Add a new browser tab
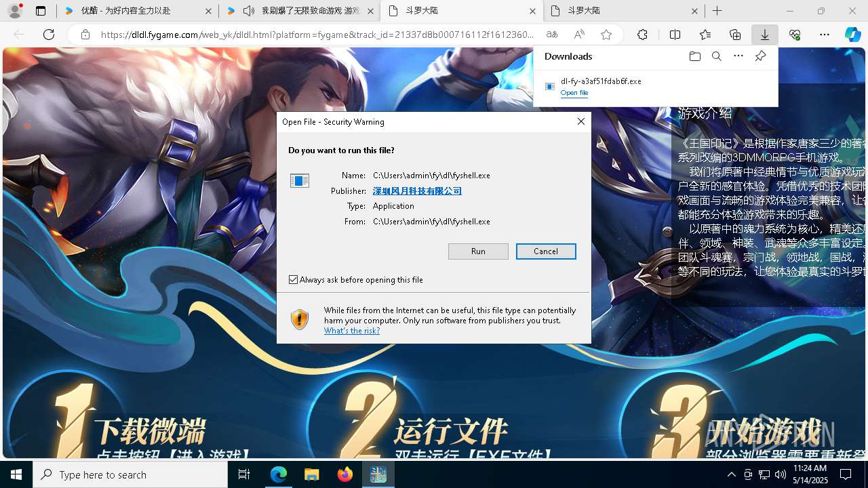 click(717, 11)
